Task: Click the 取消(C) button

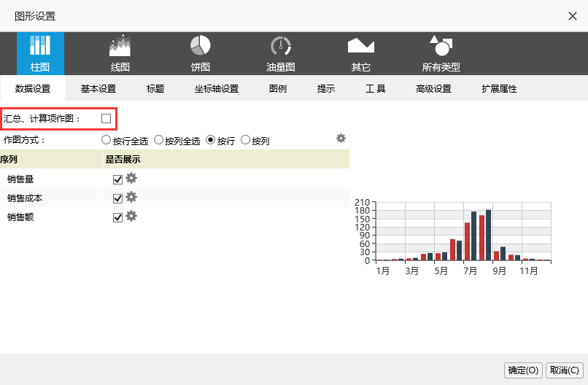Action: [x=565, y=370]
